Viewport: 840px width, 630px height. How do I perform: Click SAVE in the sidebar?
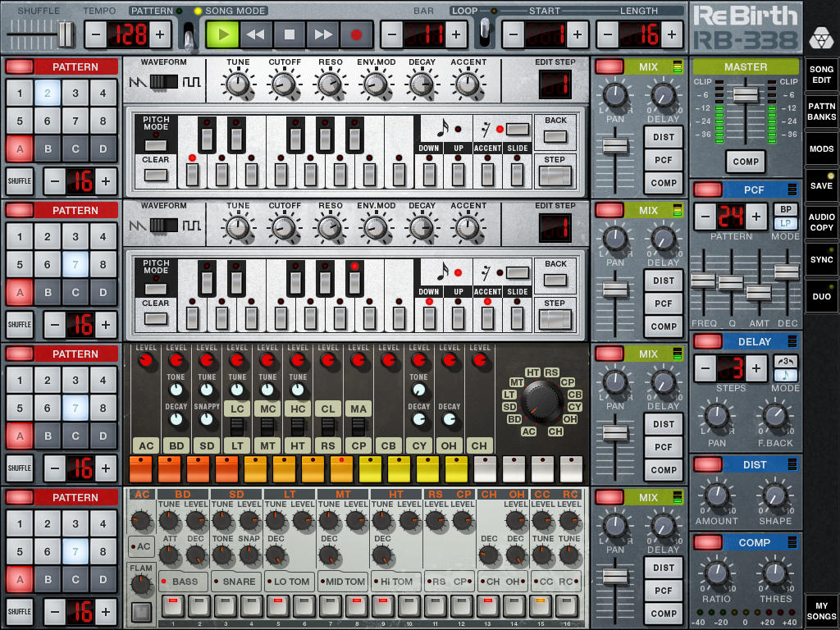pyautogui.click(x=820, y=185)
